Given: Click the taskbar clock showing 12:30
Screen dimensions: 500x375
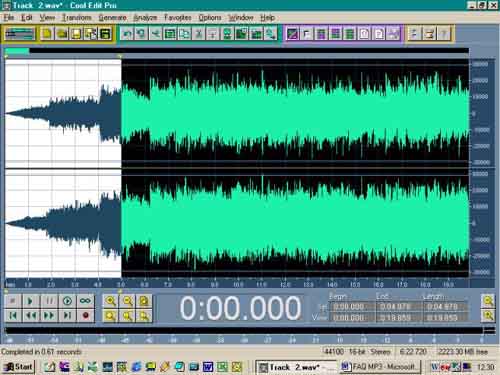Looking at the screenshot, I should click(485, 367).
